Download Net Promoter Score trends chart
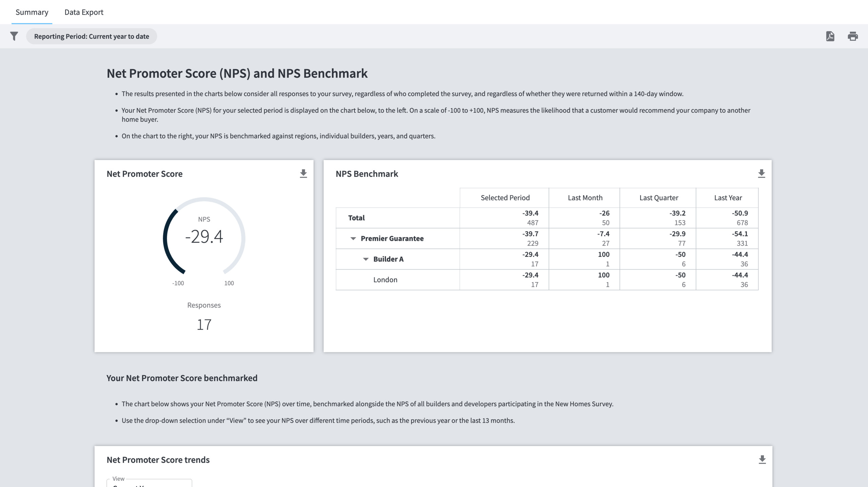868x487 pixels. tap(762, 460)
